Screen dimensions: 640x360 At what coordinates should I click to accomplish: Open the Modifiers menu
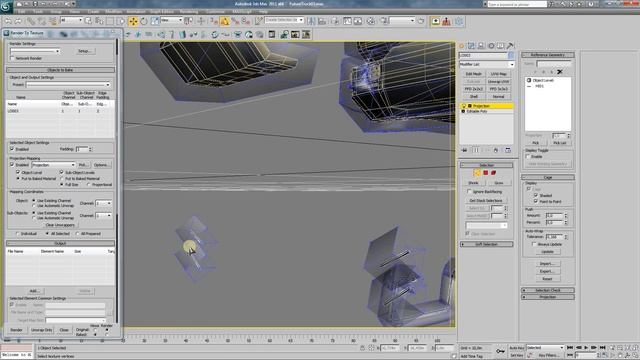[113, 11]
